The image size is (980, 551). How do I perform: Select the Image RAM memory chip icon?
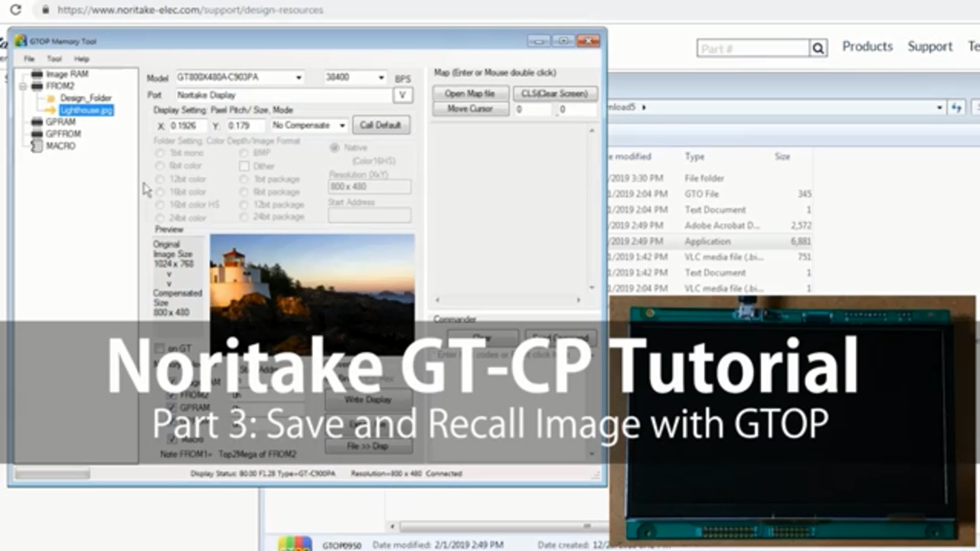coord(36,74)
